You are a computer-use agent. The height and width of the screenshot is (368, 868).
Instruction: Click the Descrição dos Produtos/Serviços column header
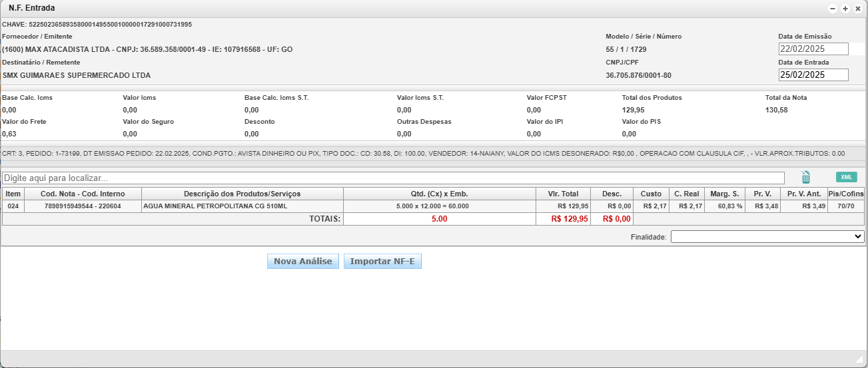coord(242,194)
